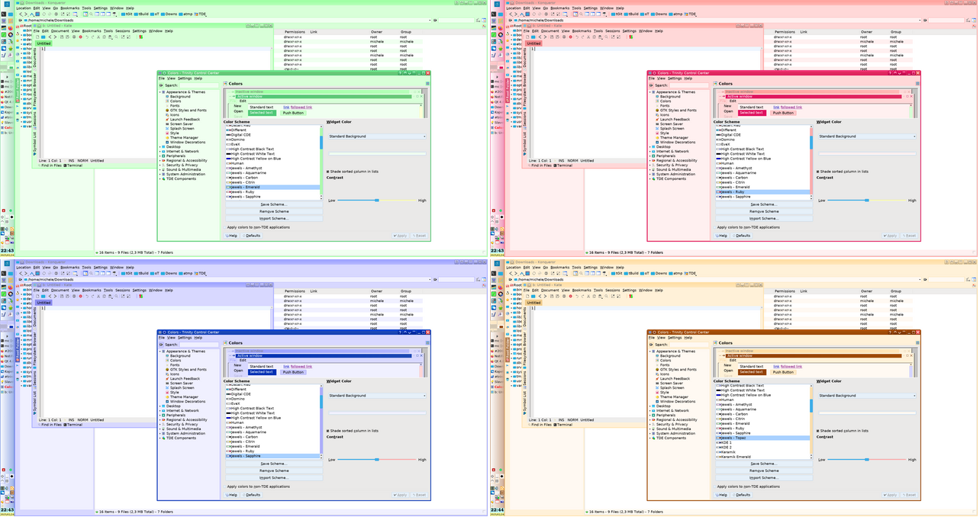Click Screen Saver icon in orange-themed Control Center
This screenshot has width=980, height=517.
tap(657, 384)
